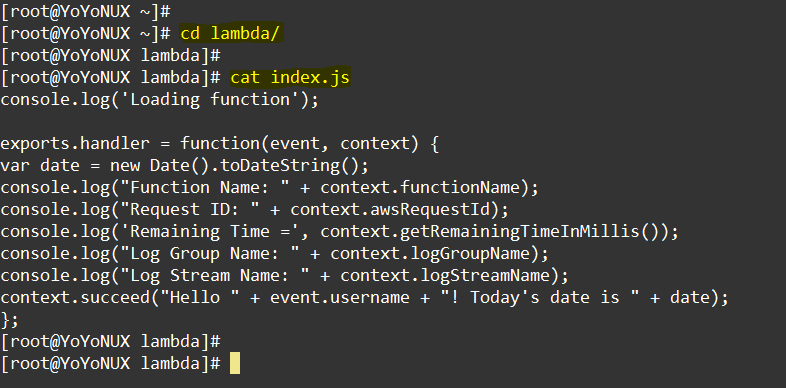This screenshot has height=388, width=786.
Task: Click the 'exports.handler' text
Action: point(75,144)
